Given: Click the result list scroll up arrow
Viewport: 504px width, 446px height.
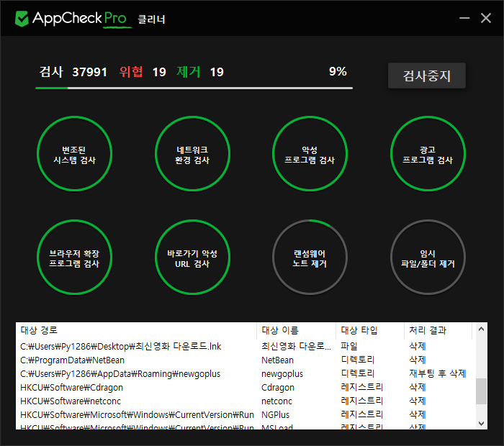Looking at the screenshot, I should [481, 329].
